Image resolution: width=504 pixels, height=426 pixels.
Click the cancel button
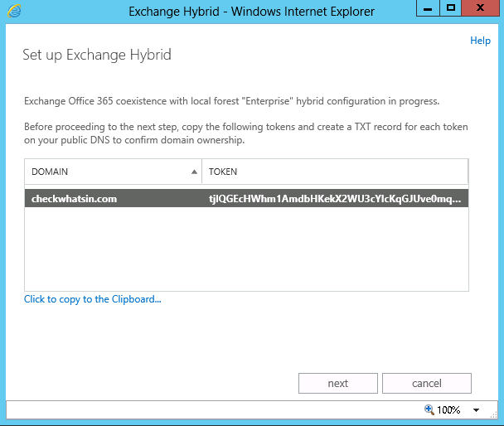427,383
